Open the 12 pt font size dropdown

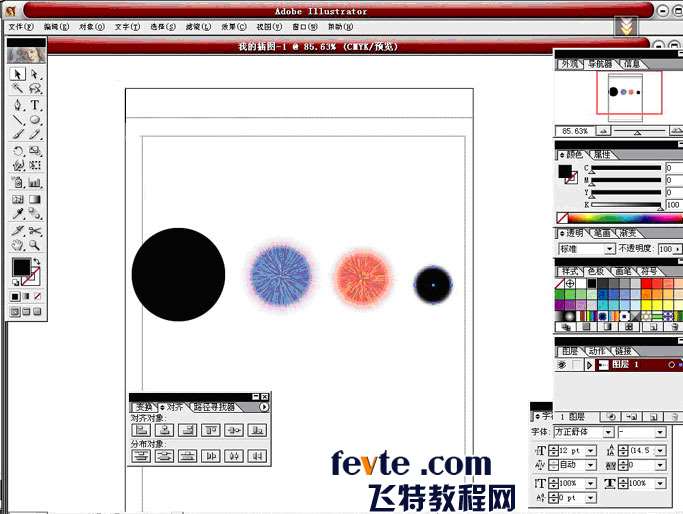(x=591, y=450)
